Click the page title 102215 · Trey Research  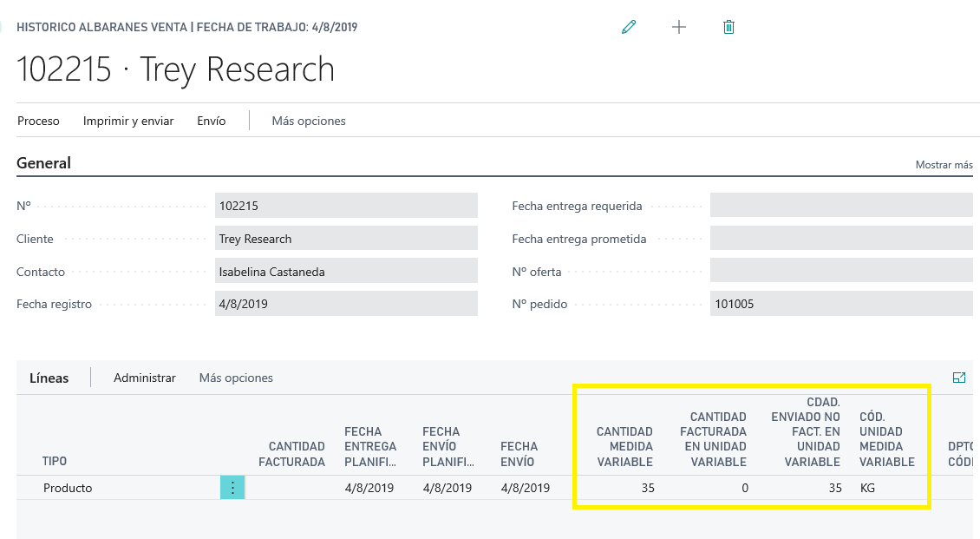[x=176, y=69]
